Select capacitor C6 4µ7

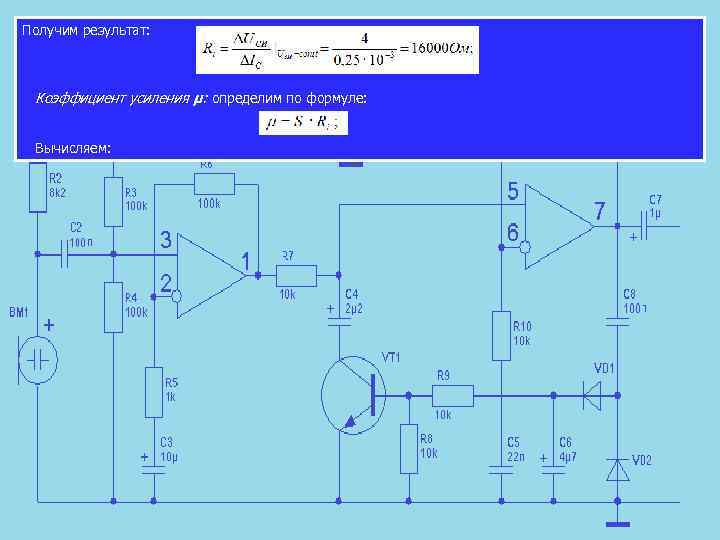point(553,470)
